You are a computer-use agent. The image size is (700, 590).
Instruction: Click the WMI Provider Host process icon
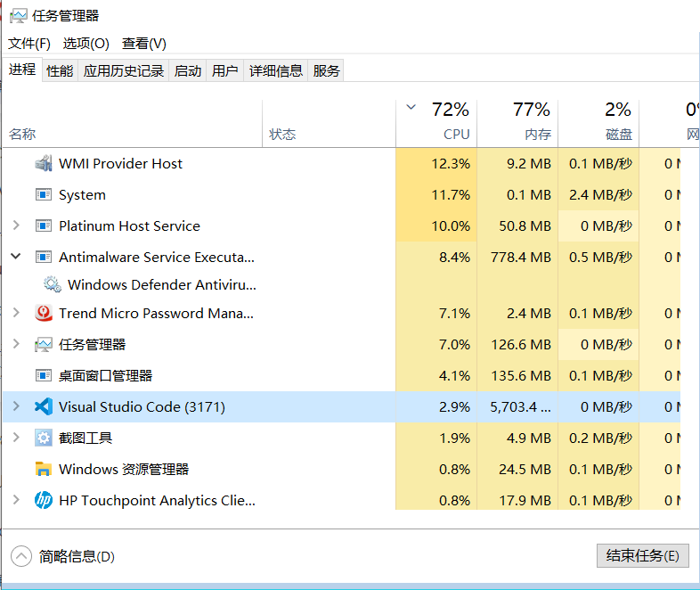click(x=44, y=163)
